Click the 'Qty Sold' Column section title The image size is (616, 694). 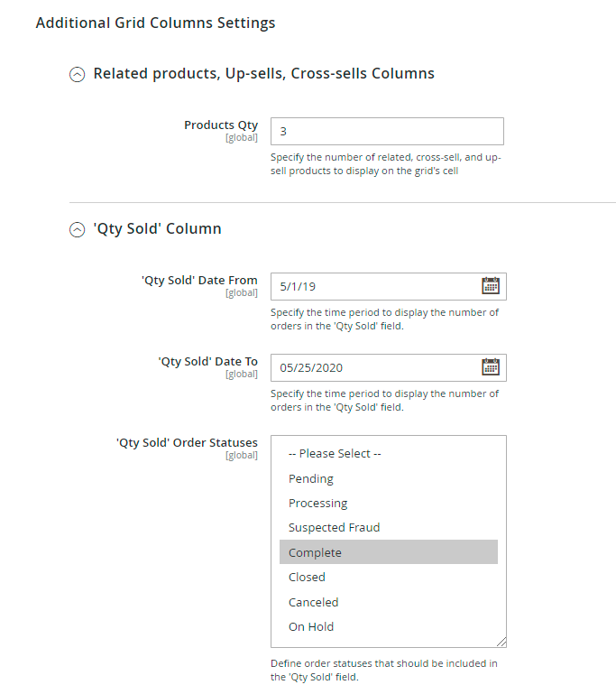point(157,229)
